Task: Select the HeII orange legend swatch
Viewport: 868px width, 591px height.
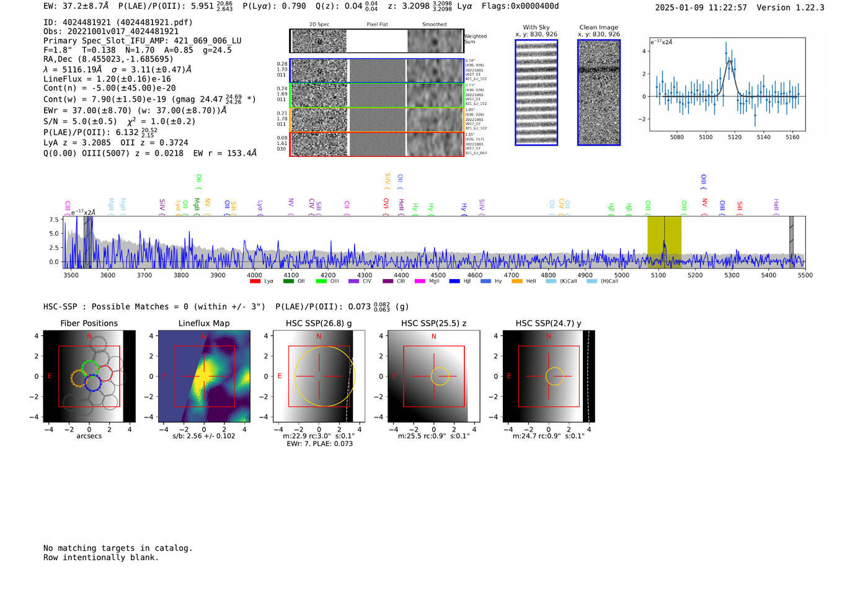Action: tap(517, 281)
